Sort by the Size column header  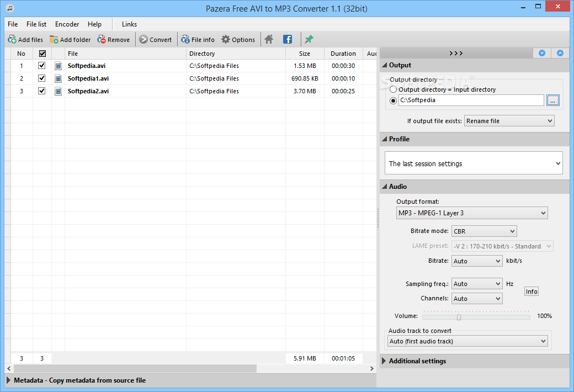click(x=305, y=54)
